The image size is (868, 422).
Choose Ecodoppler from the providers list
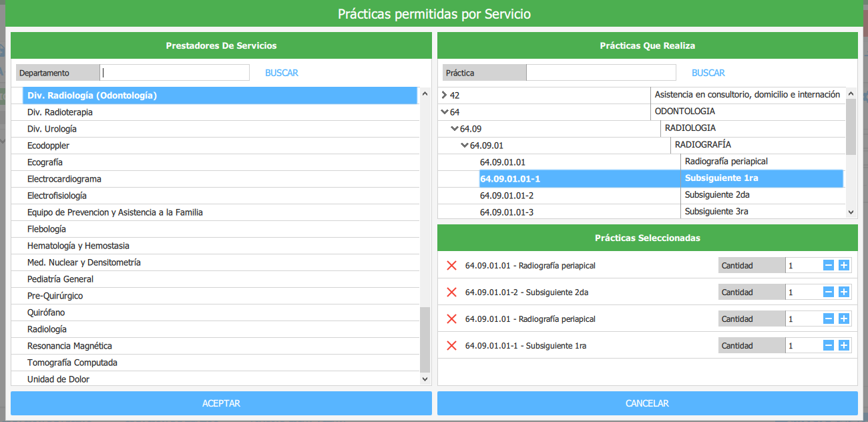click(48, 146)
